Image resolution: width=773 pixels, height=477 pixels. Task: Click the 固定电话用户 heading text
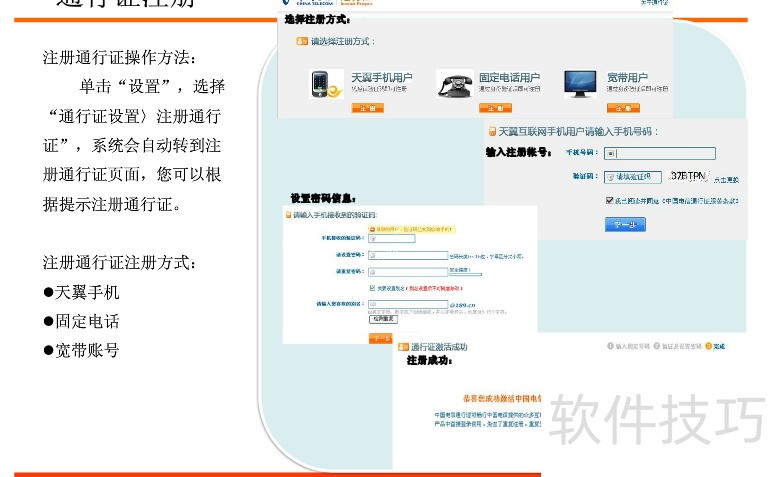(x=509, y=78)
